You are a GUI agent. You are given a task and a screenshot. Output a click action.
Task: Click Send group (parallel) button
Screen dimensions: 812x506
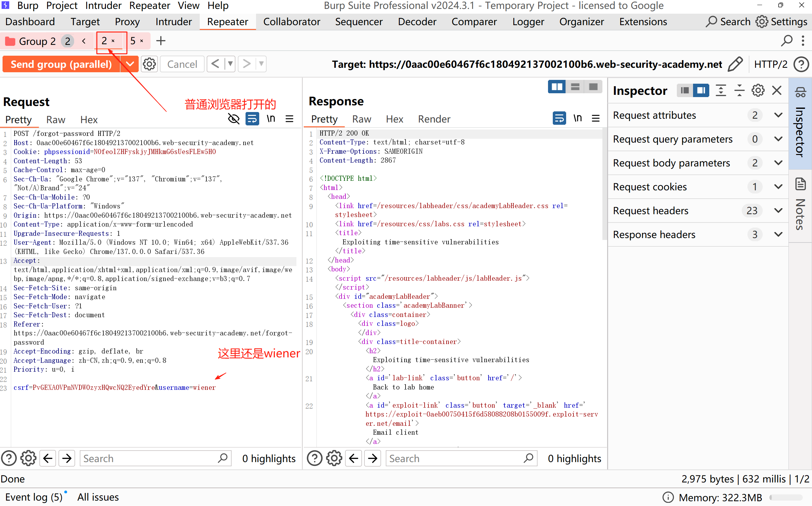[x=61, y=64]
